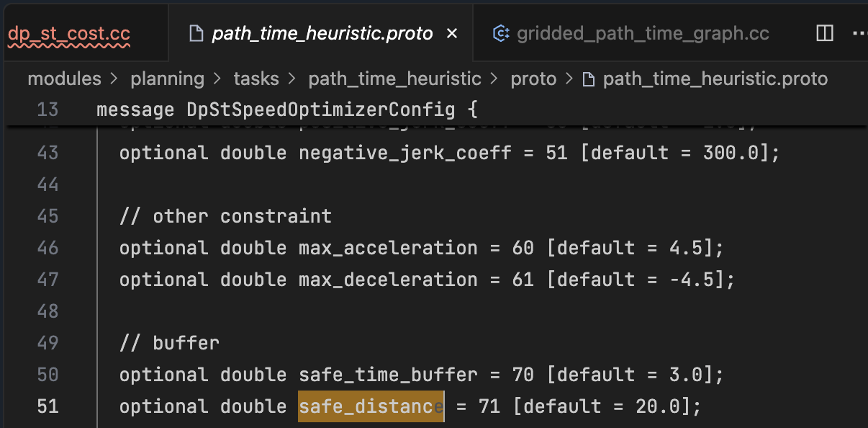Screen dimensions: 868x428
Task: Click the file icon on path_time_heuristic.proto tab
Action: [x=194, y=33]
